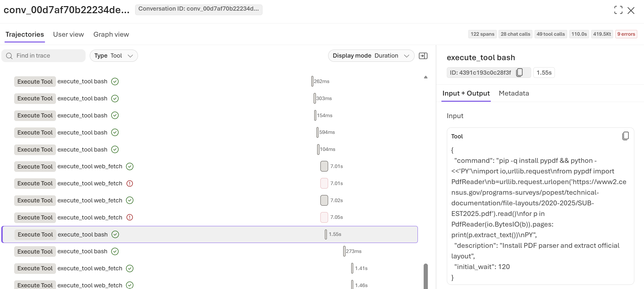Click success checkmark on 104ms bash row

(115, 149)
